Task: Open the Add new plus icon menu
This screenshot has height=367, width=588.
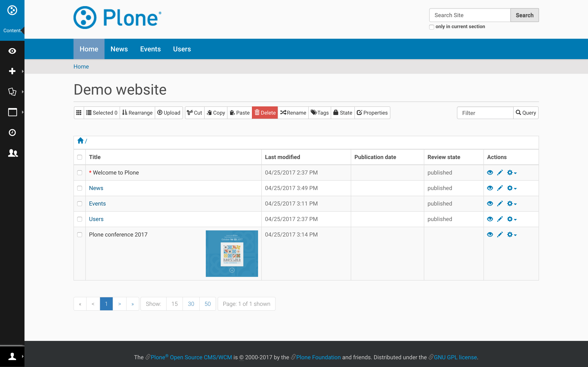Action: [x=12, y=71]
